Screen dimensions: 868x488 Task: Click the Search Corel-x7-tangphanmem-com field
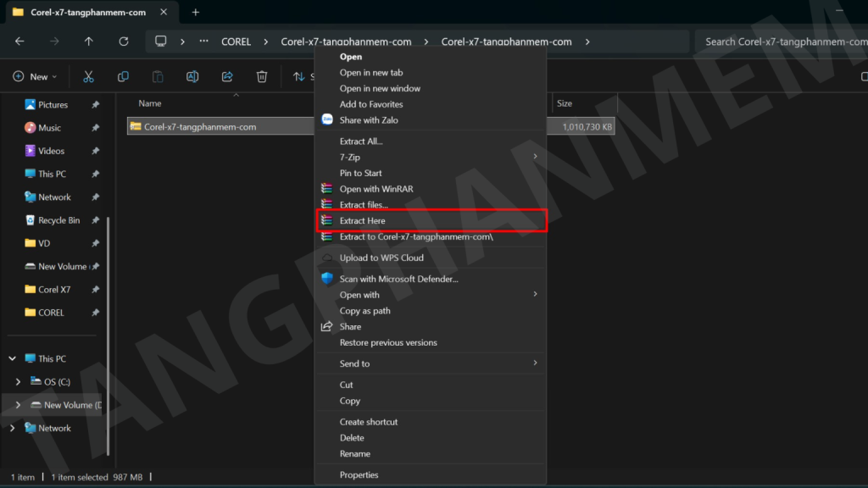tap(780, 42)
